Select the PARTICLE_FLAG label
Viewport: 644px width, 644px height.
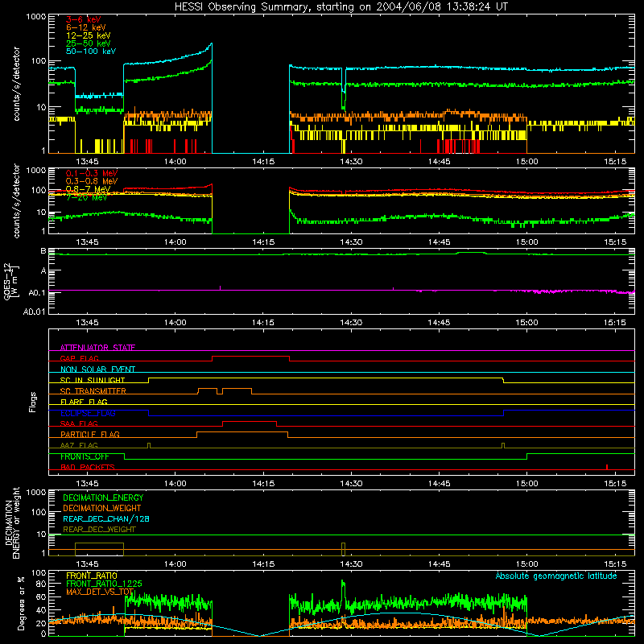(90, 434)
